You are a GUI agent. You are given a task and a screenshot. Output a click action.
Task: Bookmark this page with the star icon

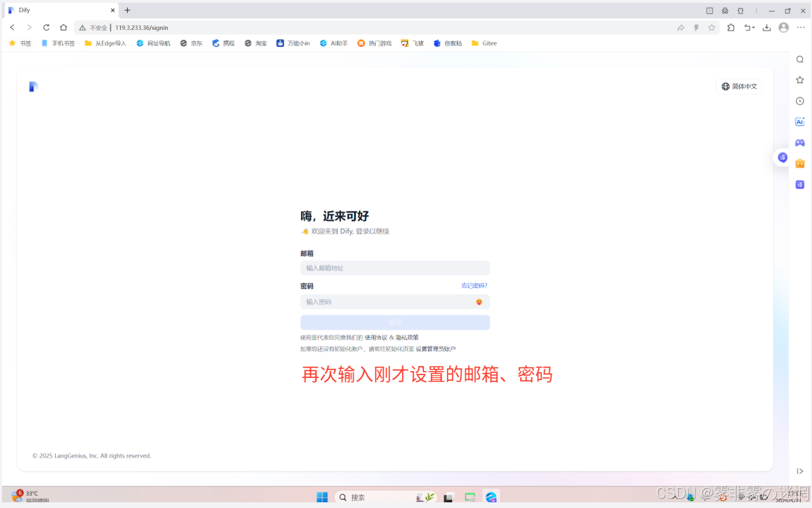click(x=712, y=27)
